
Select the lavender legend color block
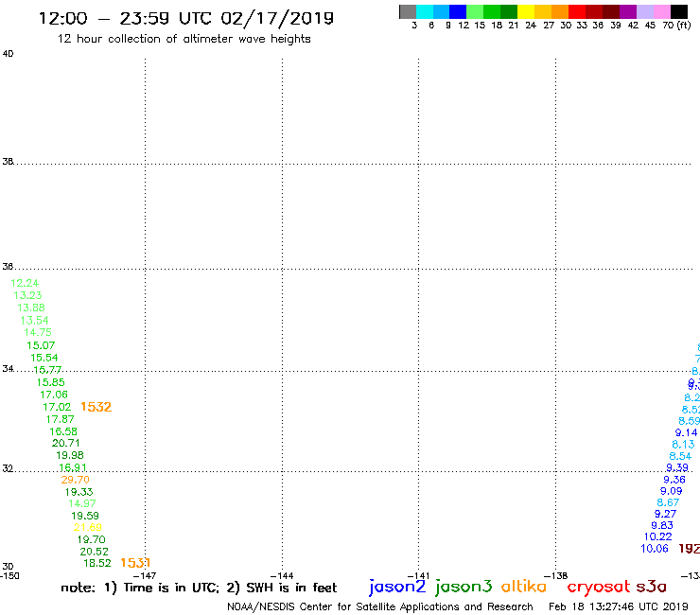[644, 11]
